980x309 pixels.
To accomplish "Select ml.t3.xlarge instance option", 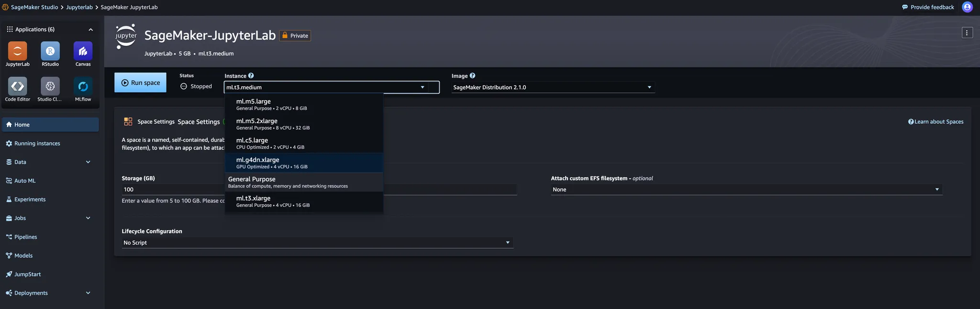I will tap(304, 201).
